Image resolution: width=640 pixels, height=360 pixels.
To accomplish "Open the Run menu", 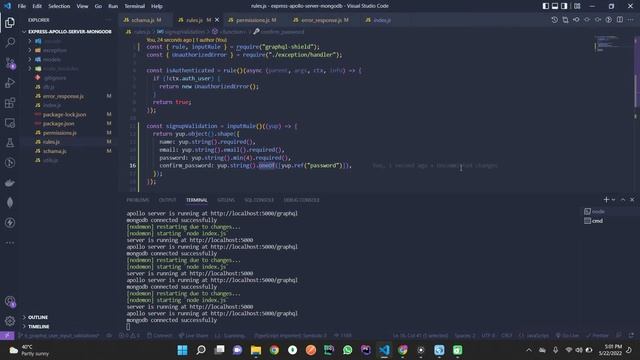I will (113, 6).
